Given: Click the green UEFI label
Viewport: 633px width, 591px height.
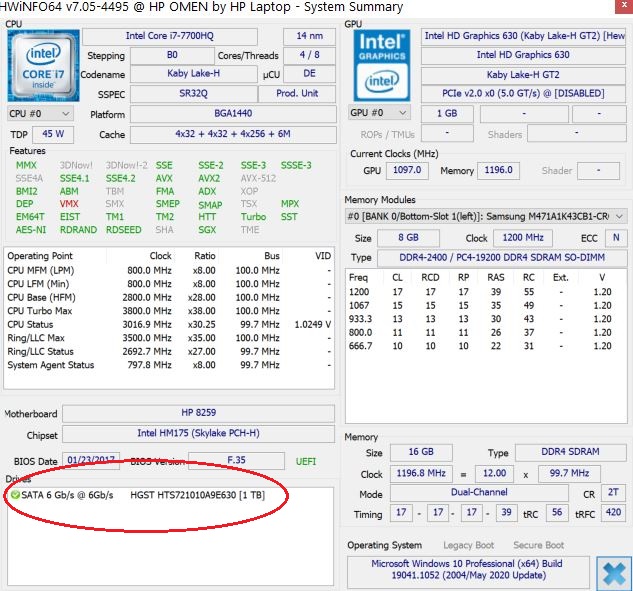Looking at the screenshot, I should (306, 461).
